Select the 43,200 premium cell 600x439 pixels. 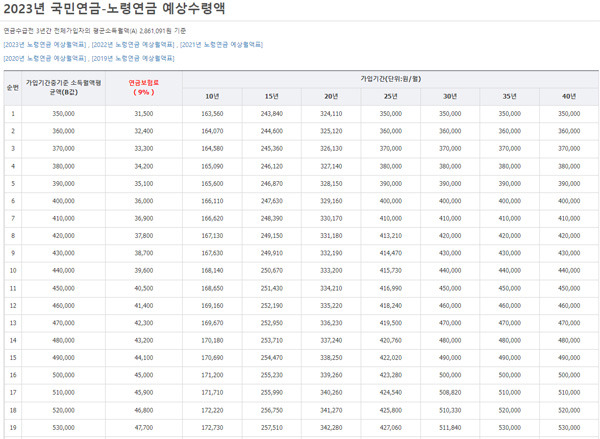144,340
